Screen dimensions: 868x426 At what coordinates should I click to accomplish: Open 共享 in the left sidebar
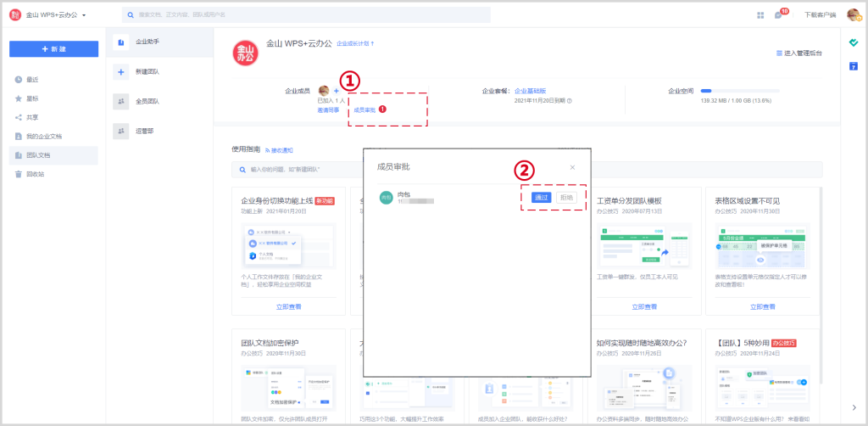tap(53, 117)
